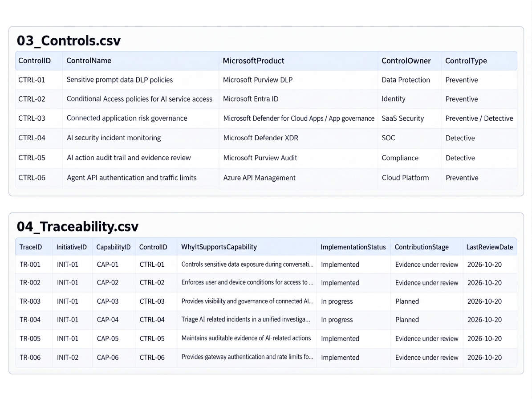The height and width of the screenshot is (399, 532).
Task: Click the InitiativeID column header
Action: [x=72, y=247]
